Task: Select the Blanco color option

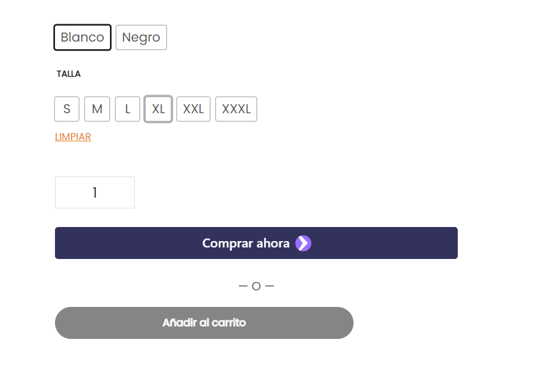Action: point(82,37)
